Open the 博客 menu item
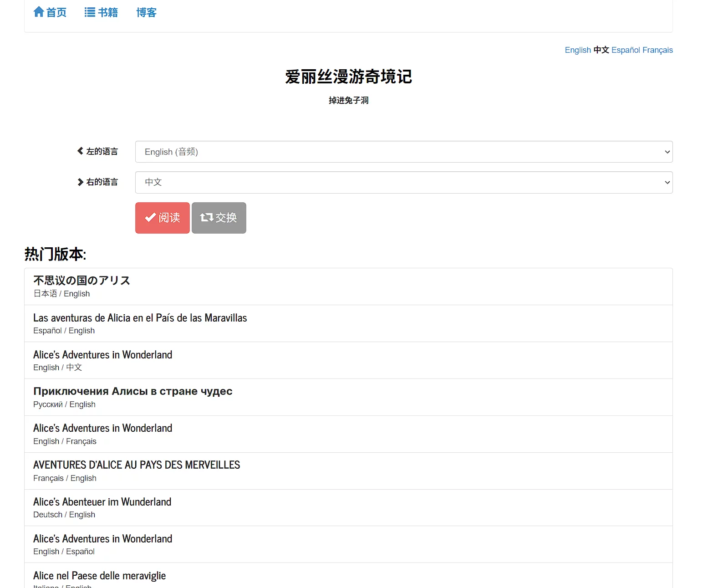Image resolution: width=718 pixels, height=588 pixels. 146,13
